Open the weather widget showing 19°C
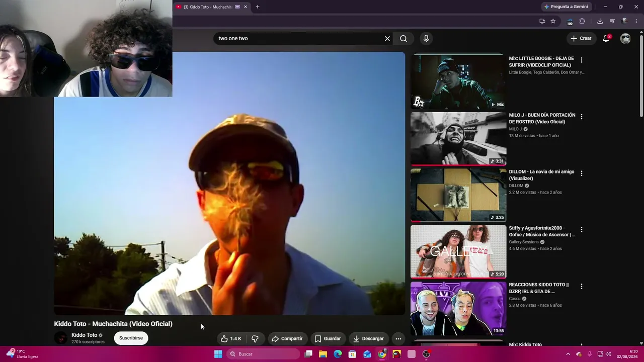This screenshot has width=644, height=362. 23,354
